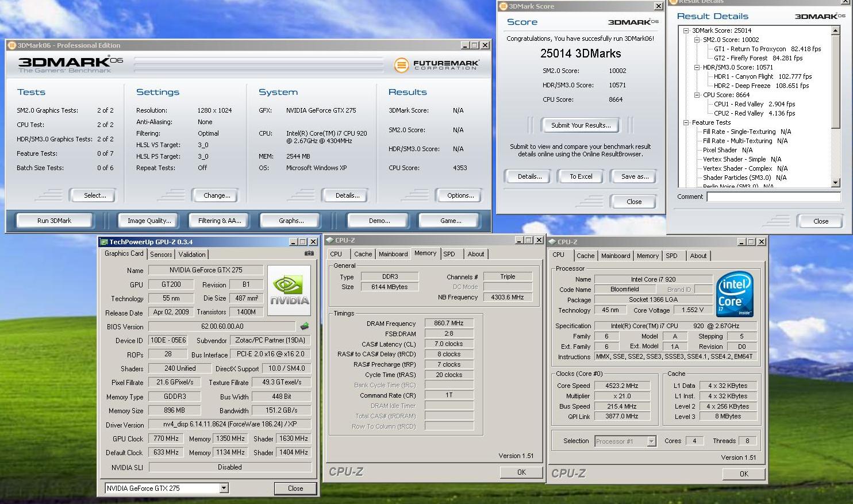Close the 3DMark Score dialog via Close button

pos(634,202)
